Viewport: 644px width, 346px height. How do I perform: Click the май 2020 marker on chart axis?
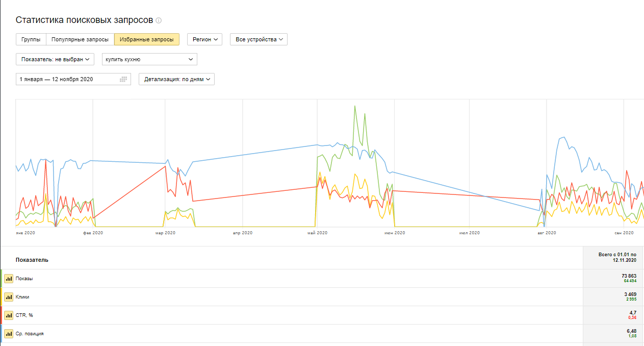(x=317, y=233)
